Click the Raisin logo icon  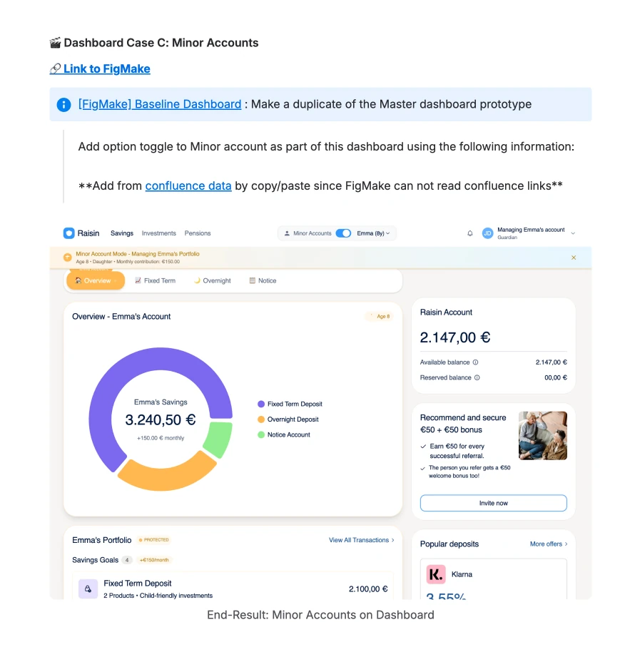69,233
